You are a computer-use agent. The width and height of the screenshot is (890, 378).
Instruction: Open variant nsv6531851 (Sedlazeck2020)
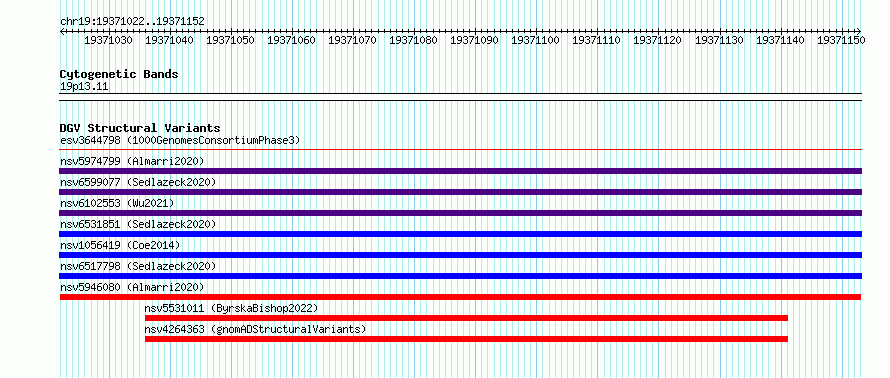tap(138, 224)
